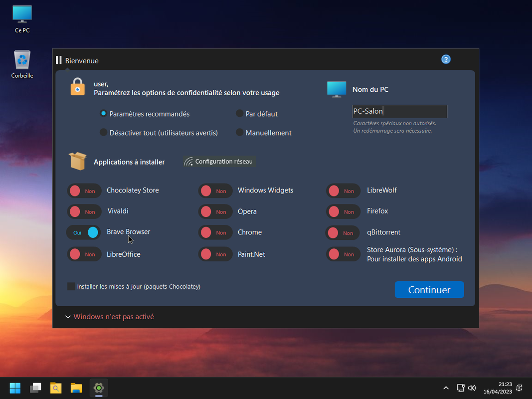Open the Windows Start menu

tap(15, 388)
